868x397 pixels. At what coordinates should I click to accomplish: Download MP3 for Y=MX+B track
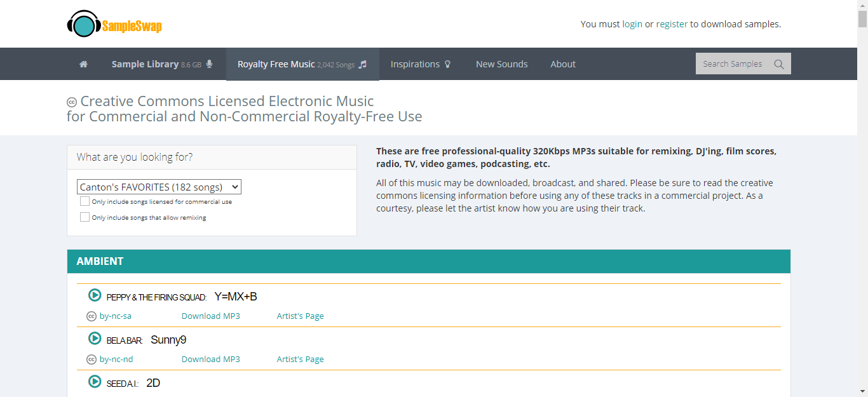[x=211, y=316]
